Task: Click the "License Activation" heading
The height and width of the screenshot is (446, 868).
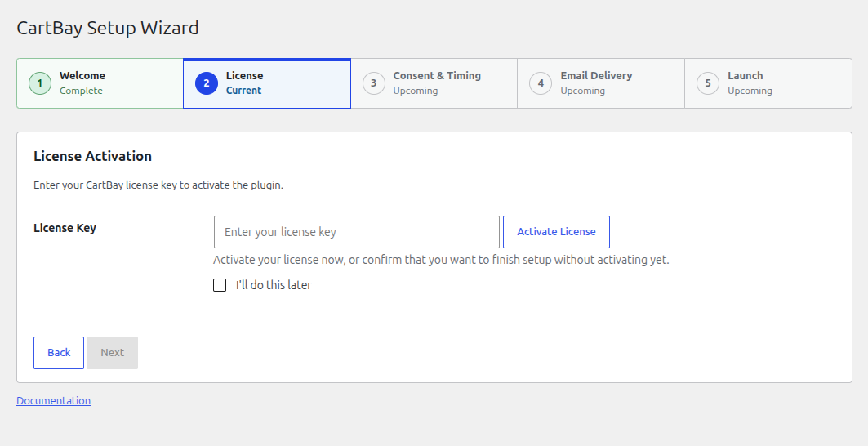Action: (x=92, y=156)
